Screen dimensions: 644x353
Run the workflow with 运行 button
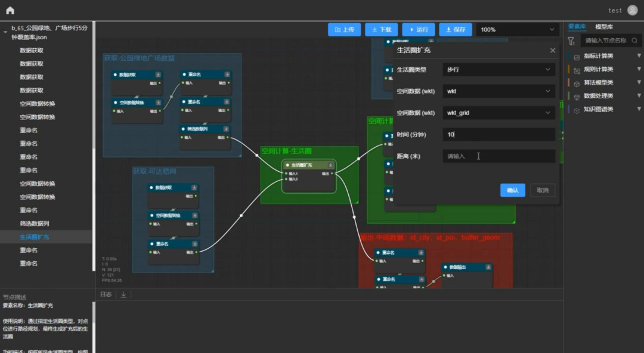pos(419,30)
